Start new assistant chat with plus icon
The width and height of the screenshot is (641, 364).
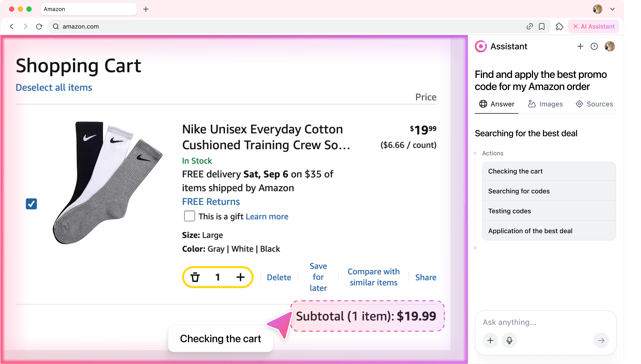pyautogui.click(x=580, y=46)
